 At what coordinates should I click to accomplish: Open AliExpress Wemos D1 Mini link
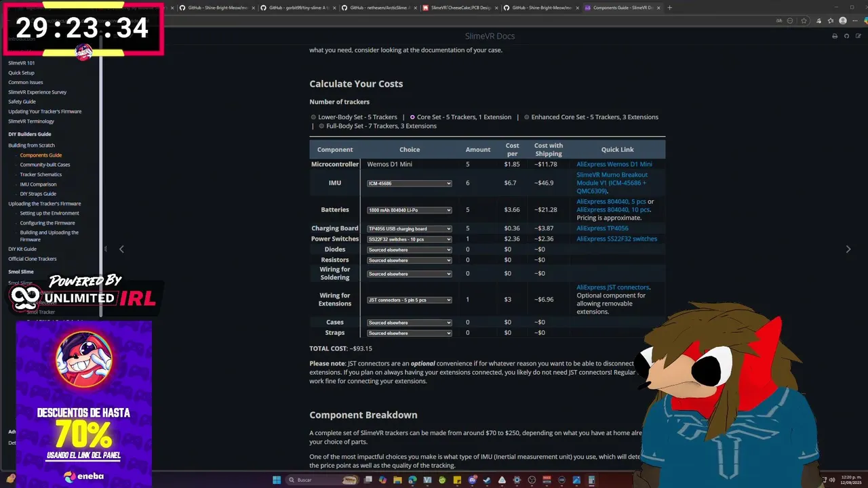coord(614,164)
